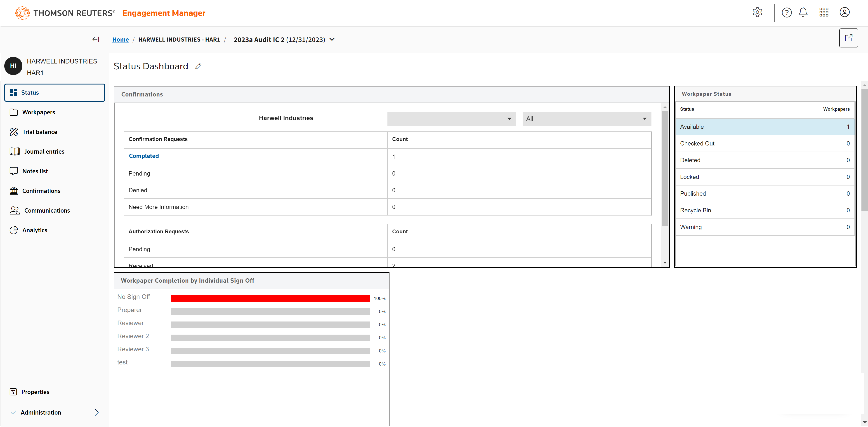Open the All filter dropdown
This screenshot has width=868, height=427.
pos(586,119)
